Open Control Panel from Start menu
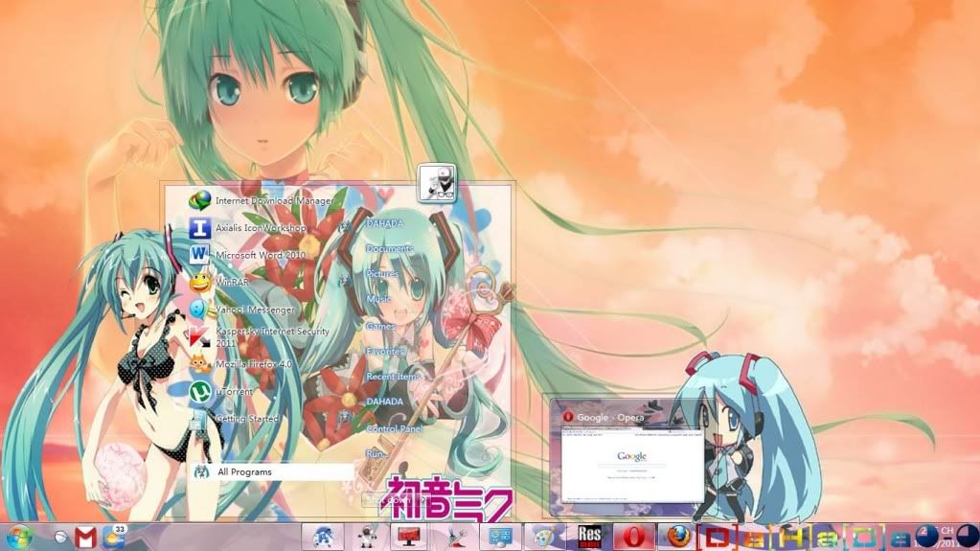Screen dimensions: 980x551 (394, 428)
